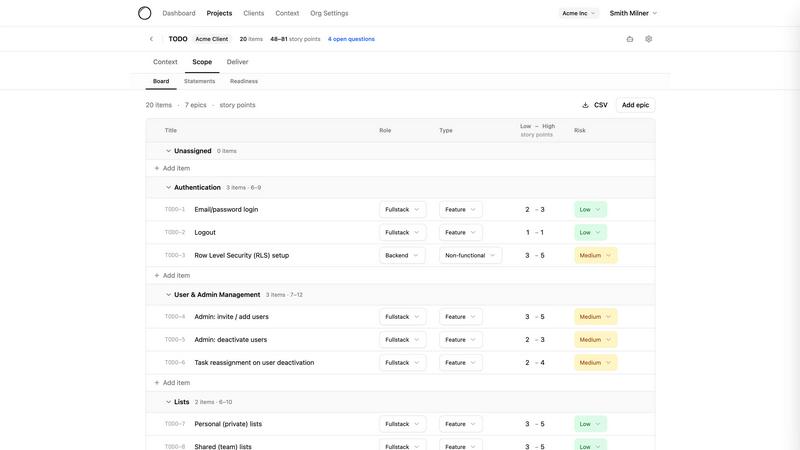The width and height of the screenshot is (800, 450).
Task: Go back using the left chevron beside TODO
Action: coord(151,39)
